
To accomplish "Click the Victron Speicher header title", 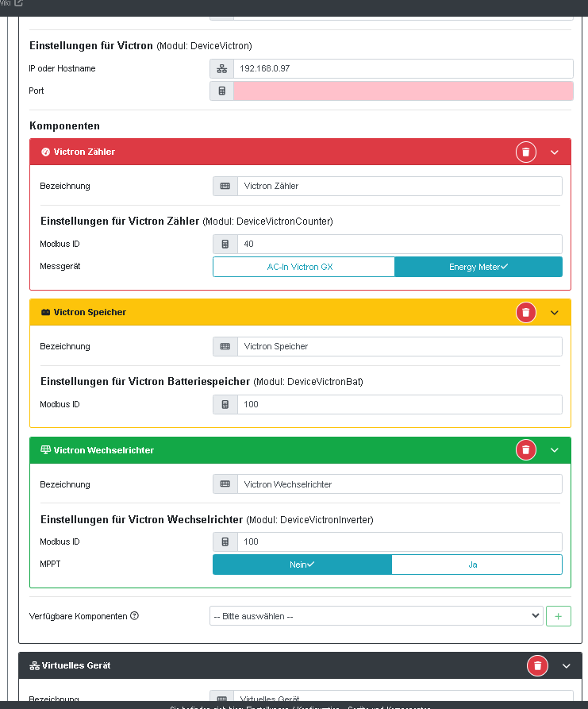I will tap(90, 313).
